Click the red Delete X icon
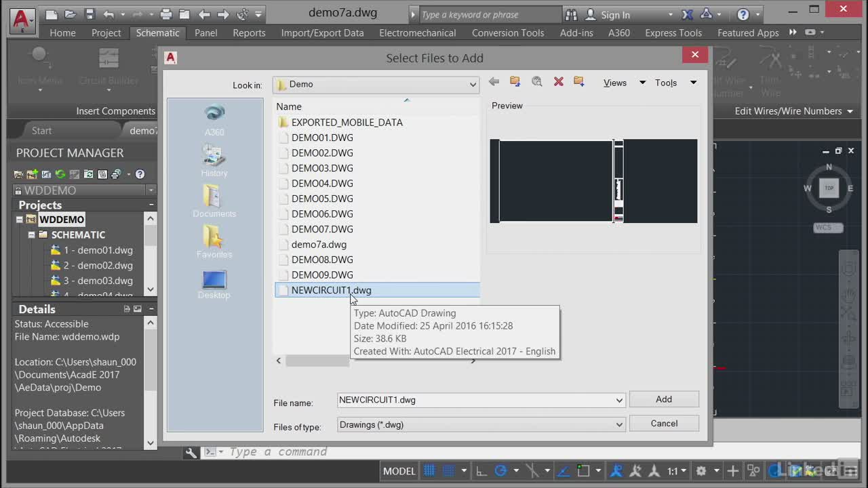Viewport: 868px width, 488px height. tap(559, 82)
